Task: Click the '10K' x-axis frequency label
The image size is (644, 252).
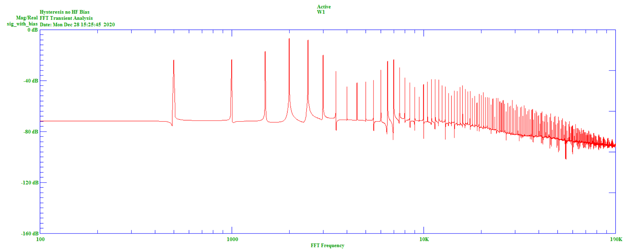Action: (x=424, y=239)
